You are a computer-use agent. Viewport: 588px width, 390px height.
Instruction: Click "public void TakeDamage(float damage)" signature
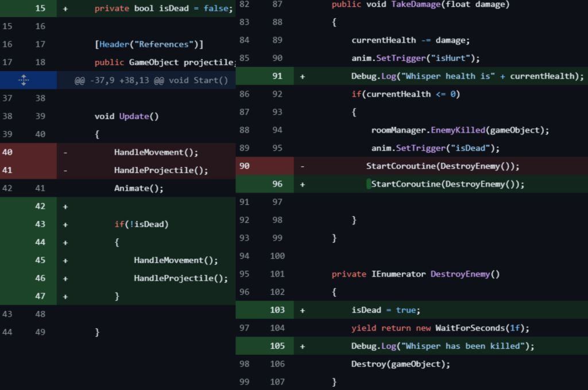tap(420, 5)
